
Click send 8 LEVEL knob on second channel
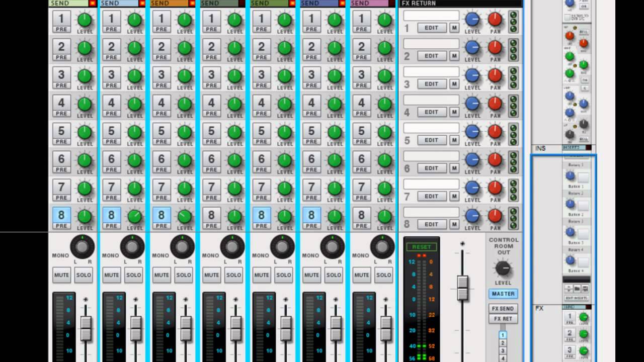pos(135,217)
